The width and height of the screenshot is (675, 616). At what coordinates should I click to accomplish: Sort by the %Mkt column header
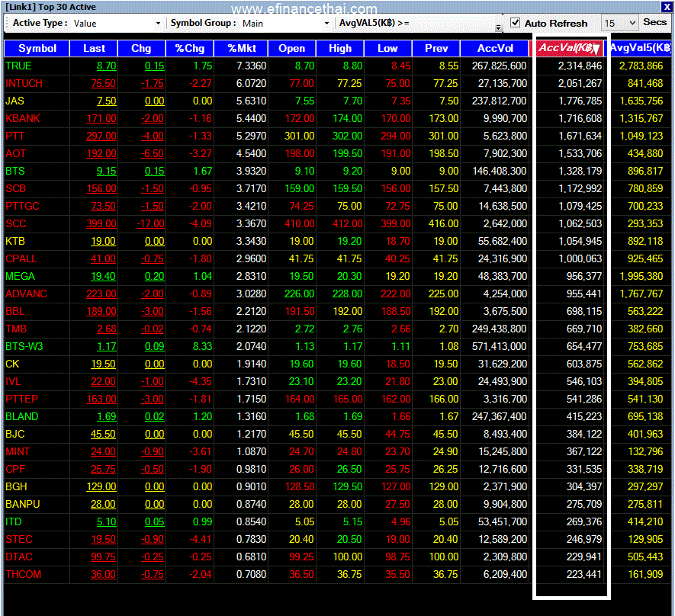242,48
